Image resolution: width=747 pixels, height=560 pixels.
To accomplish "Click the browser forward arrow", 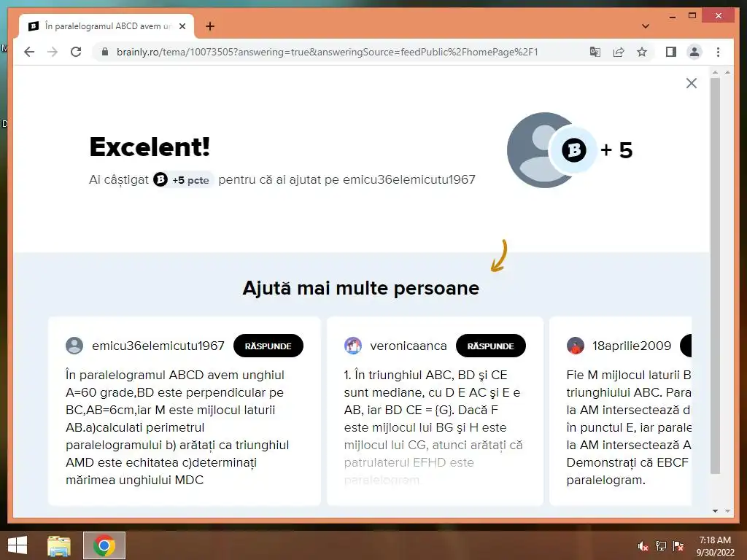I will (x=53, y=52).
